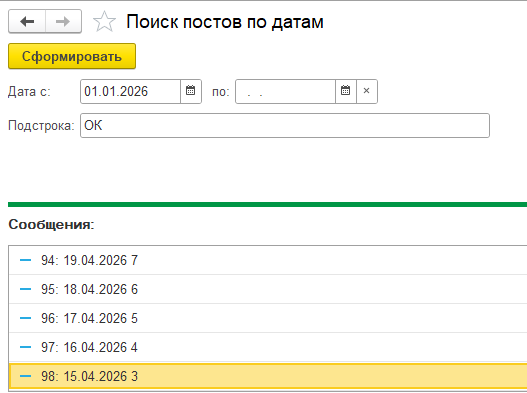
Task: Click the Сформировать button
Action: click(x=72, y=56)
